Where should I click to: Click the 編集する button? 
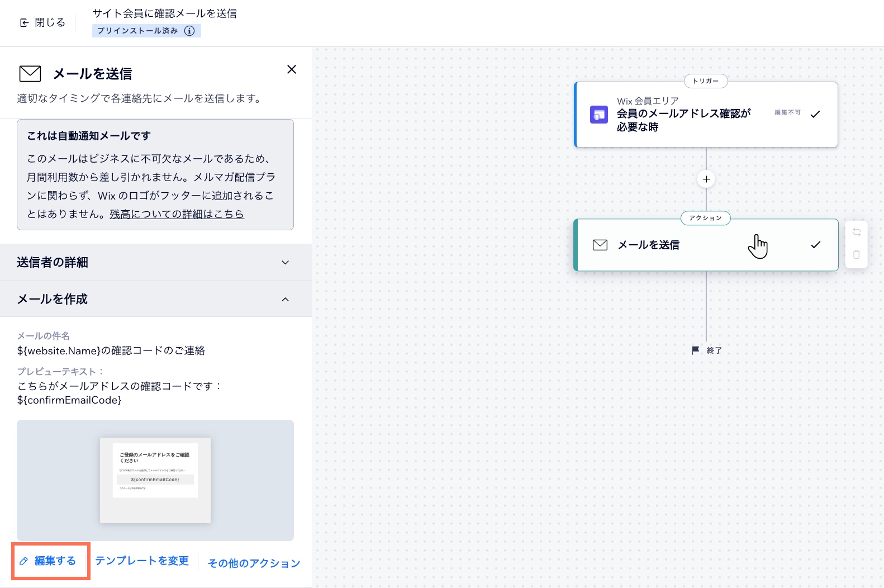coord(50,561)
